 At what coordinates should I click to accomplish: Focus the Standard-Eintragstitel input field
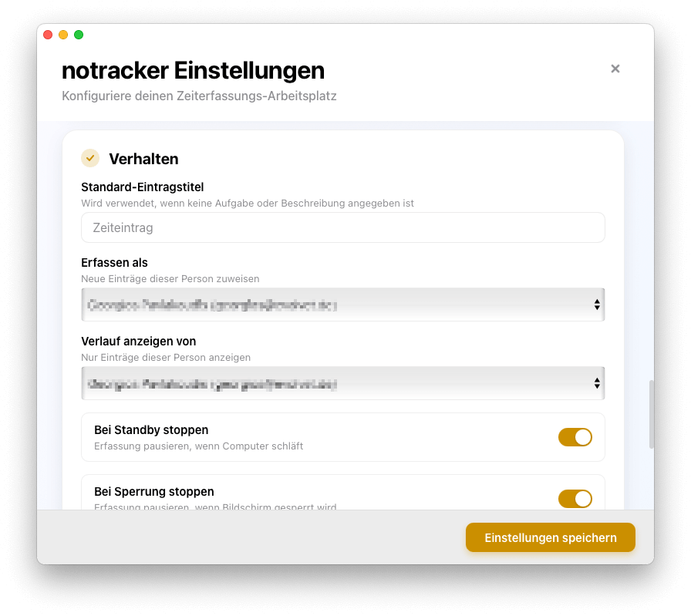[x=343, y=227]
